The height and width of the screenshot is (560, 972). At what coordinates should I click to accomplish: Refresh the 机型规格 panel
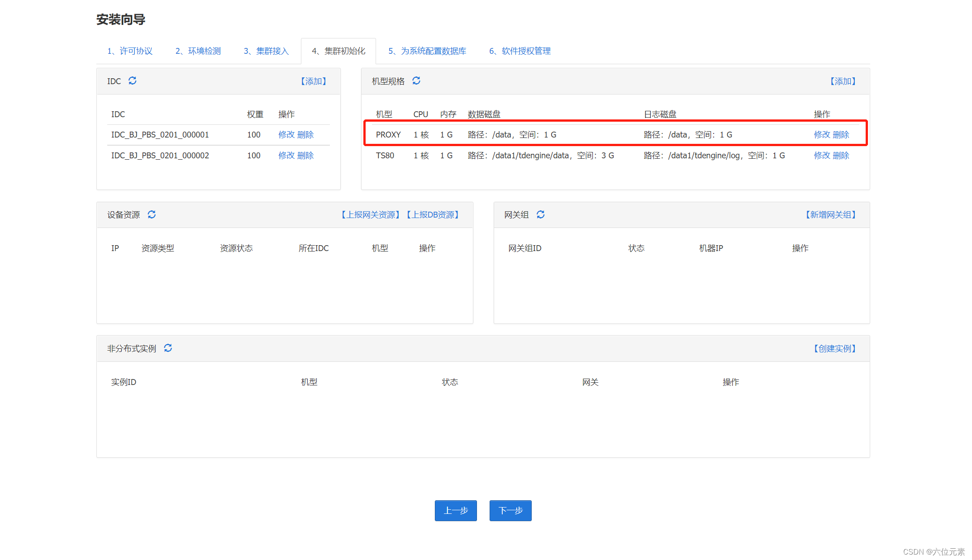click(x=416, y=81)
